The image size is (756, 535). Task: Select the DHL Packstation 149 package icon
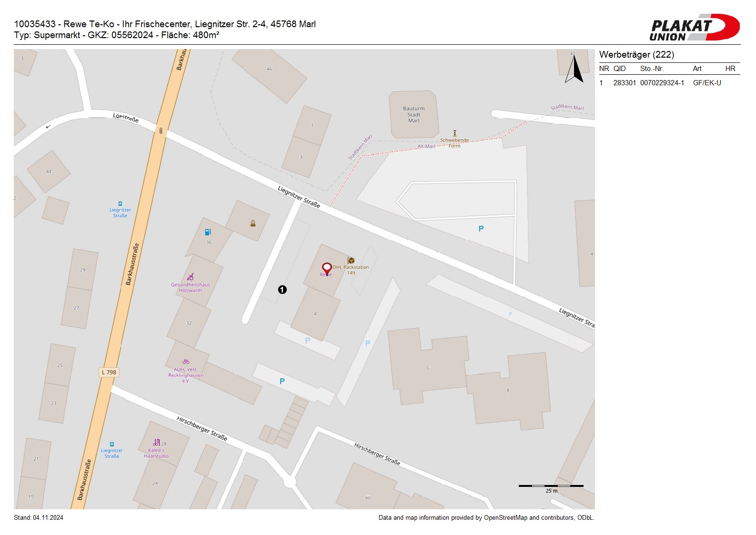pyautogui.click(x=351, y=260)
